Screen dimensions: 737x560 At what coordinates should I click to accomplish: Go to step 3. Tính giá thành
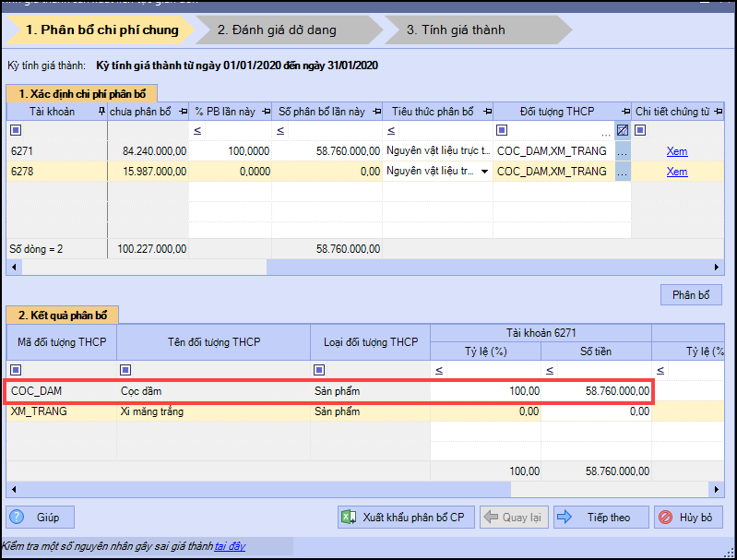456,30
